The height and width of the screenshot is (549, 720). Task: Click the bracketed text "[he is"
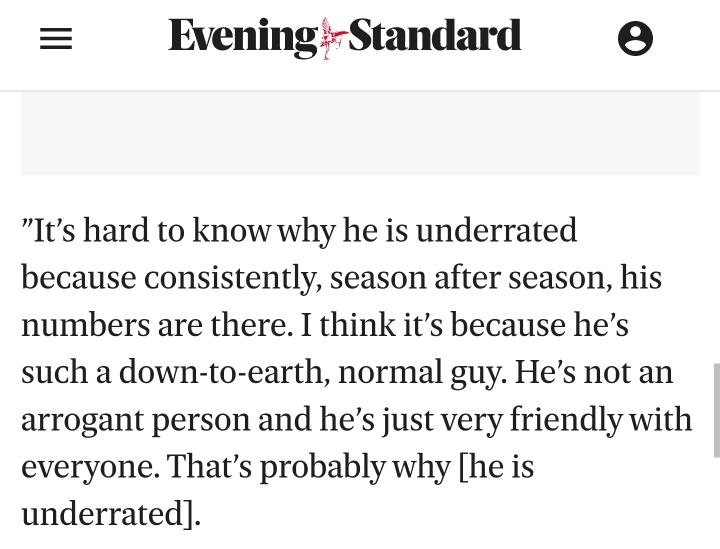[x=496, y=467]
